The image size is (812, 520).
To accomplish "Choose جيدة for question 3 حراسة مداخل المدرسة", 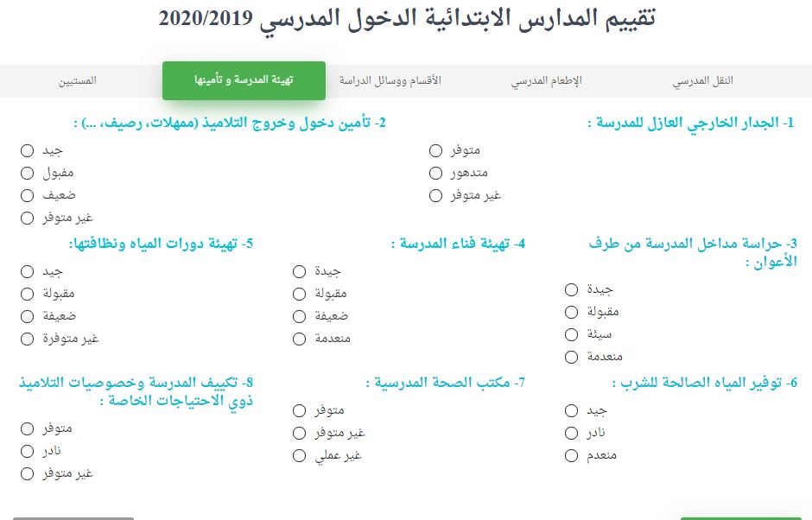I will coord(571,289).
